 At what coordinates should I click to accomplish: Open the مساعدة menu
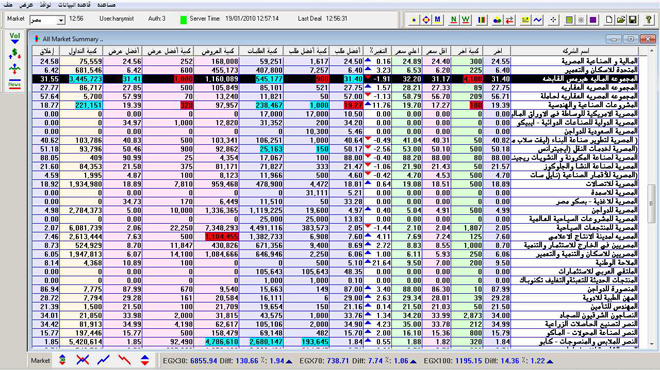pyautogui.click(x=106, y=5)
